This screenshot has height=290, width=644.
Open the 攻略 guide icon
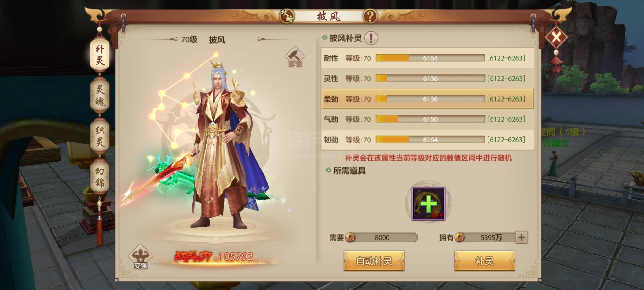pos(286,16)
